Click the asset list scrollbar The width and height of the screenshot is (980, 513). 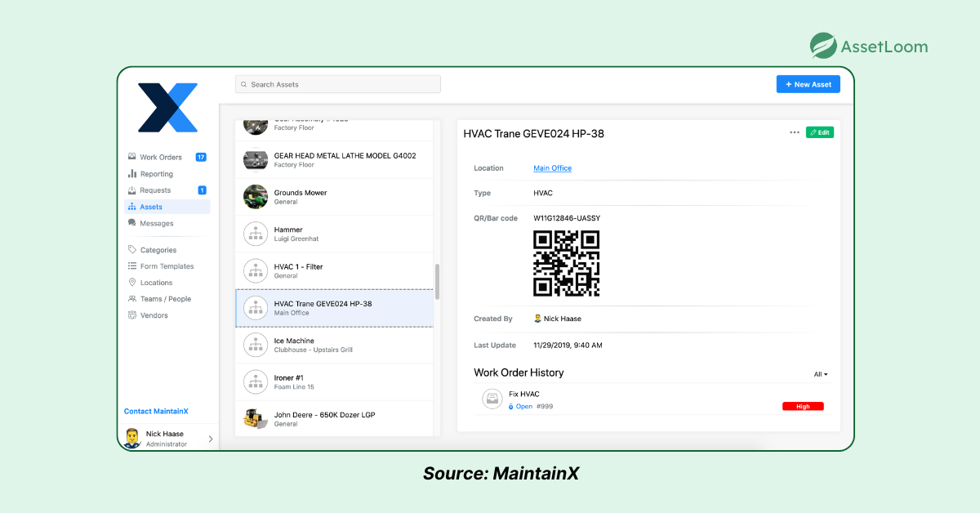[437, 281]
